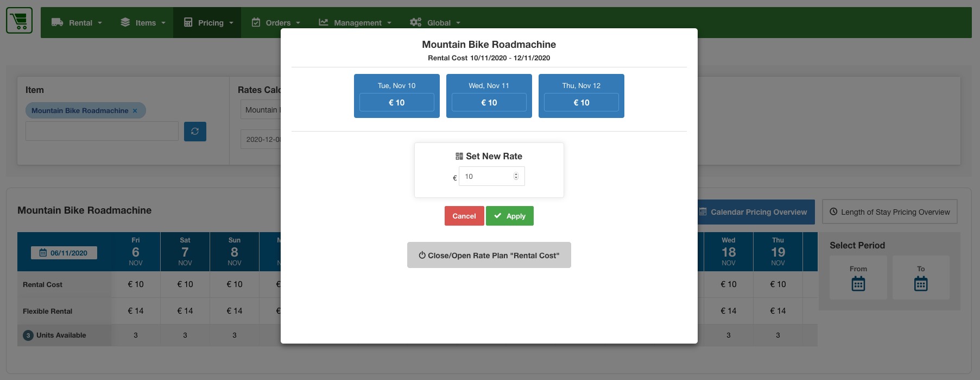
Task: Open the Management dropdown
Action: pyautogui.click(x=355, y=23)
